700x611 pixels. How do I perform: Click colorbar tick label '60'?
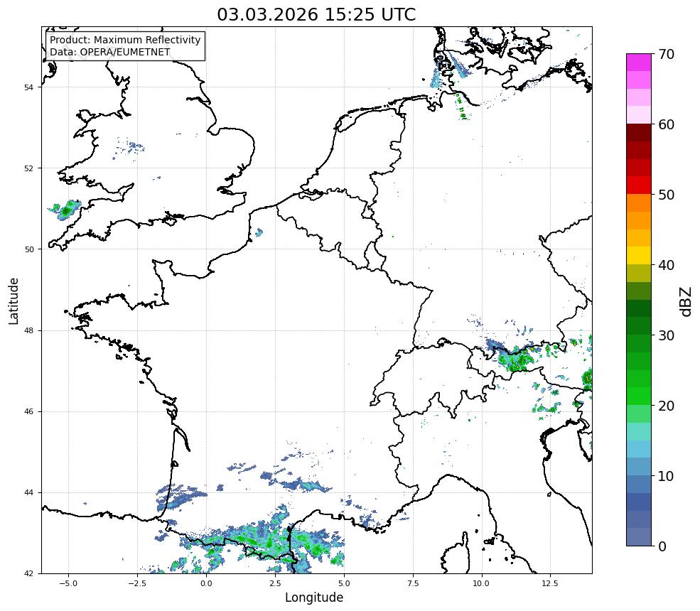(666, 124)
